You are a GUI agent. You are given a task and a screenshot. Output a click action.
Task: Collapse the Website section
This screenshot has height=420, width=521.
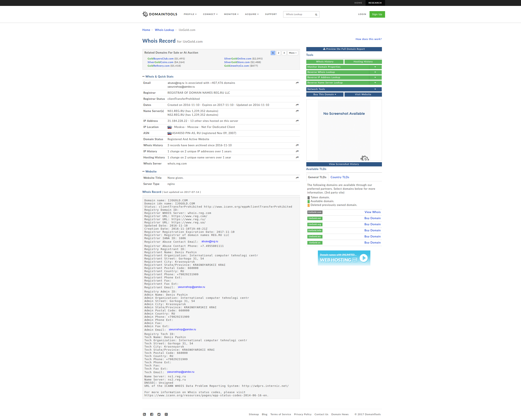pos(143,171)
